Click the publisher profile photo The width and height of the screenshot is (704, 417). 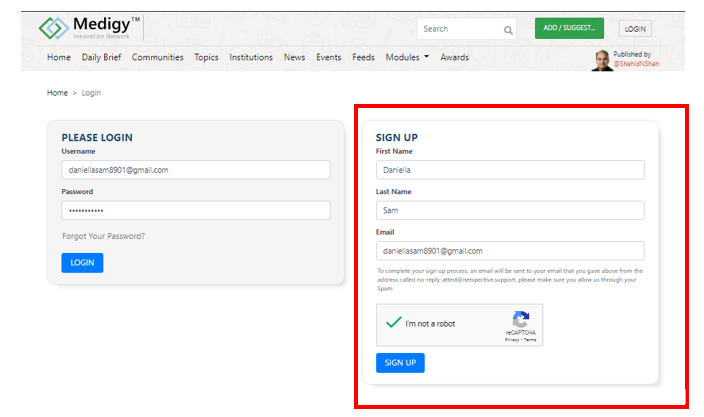tap(602, 61)
